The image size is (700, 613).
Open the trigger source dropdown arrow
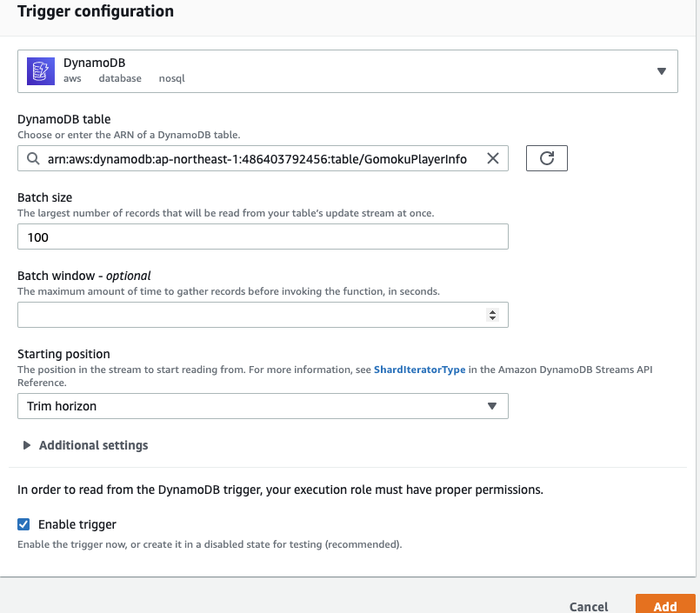pos(662,71)
